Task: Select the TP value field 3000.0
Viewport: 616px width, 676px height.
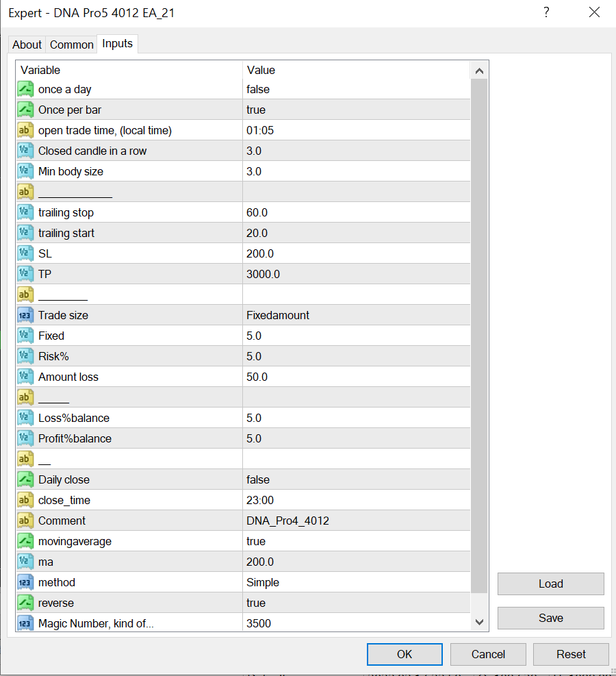Action: (x=263, y=274)
